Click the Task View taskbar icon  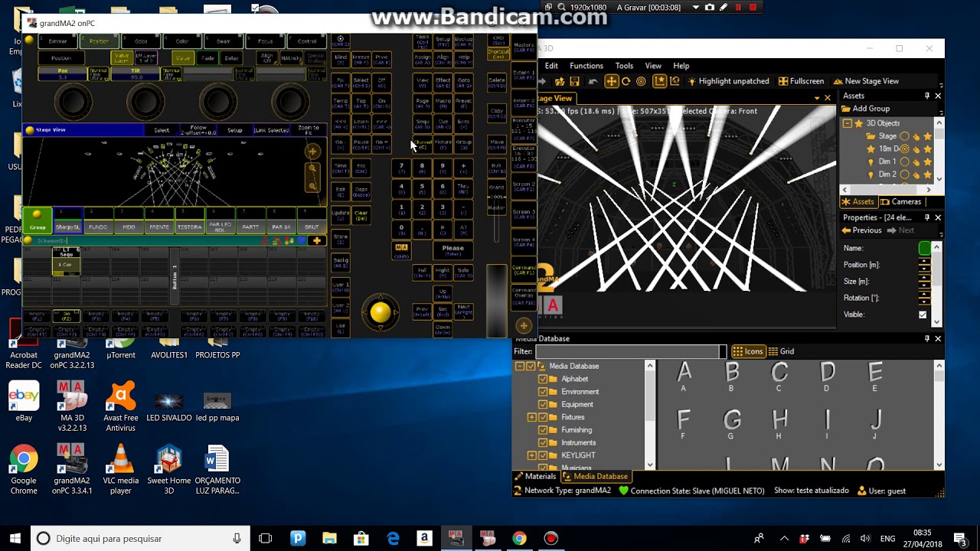265,539
